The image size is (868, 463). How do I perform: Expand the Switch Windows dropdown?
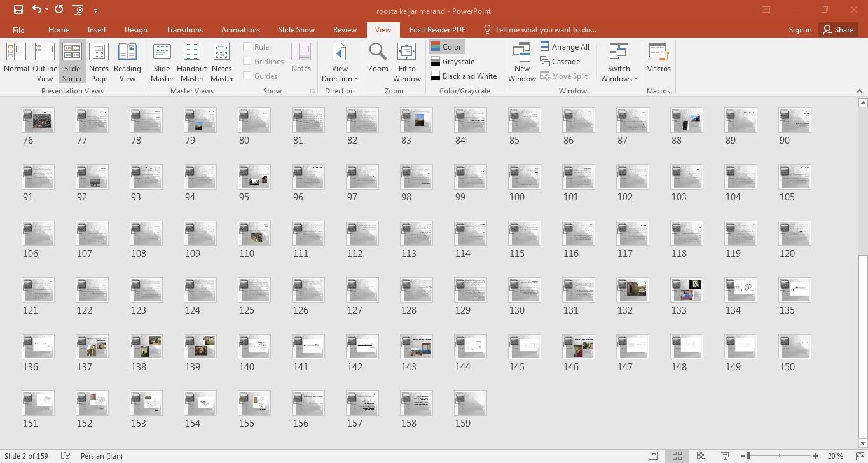(x=619, y=62)
